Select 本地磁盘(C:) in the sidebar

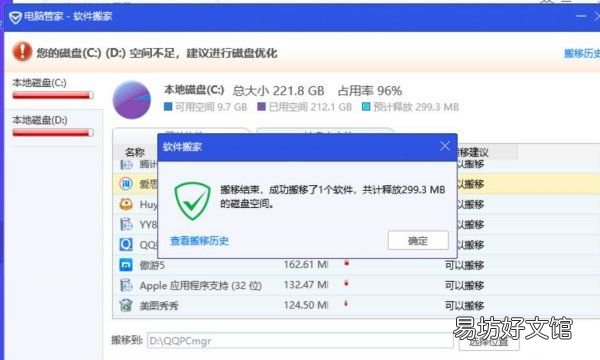tap(53, 90)
